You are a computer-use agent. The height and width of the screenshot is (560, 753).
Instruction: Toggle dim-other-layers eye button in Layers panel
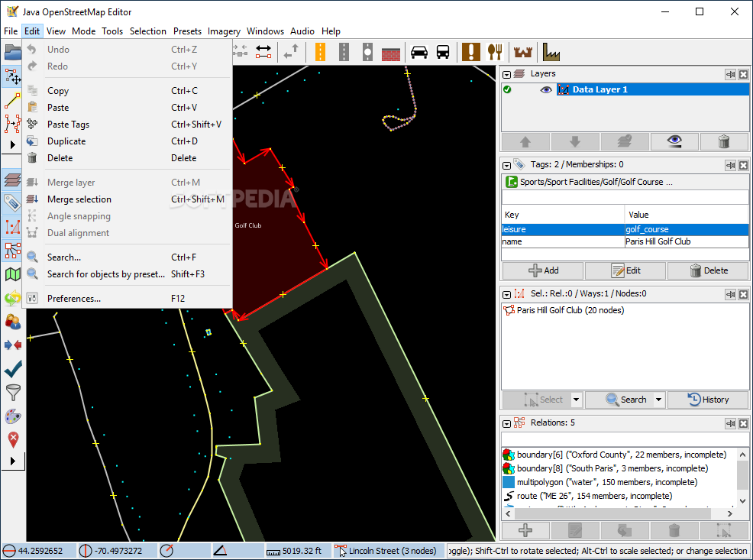(x=674, y=141)
